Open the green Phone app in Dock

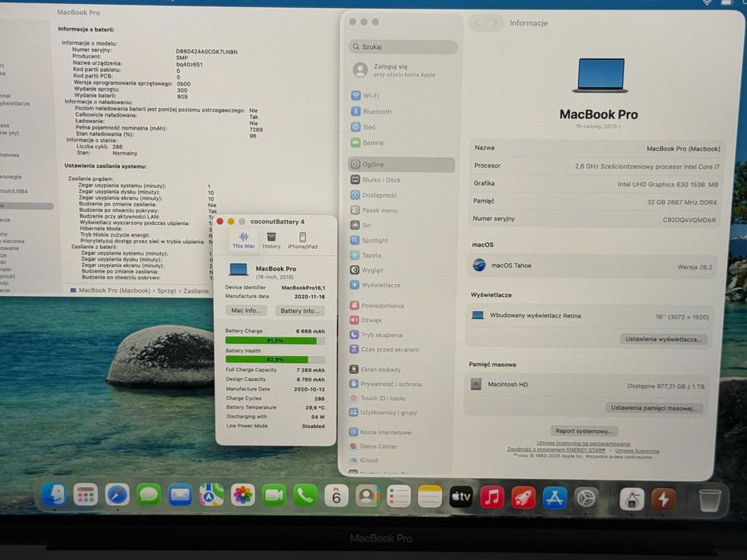click(x=305, y=496)
